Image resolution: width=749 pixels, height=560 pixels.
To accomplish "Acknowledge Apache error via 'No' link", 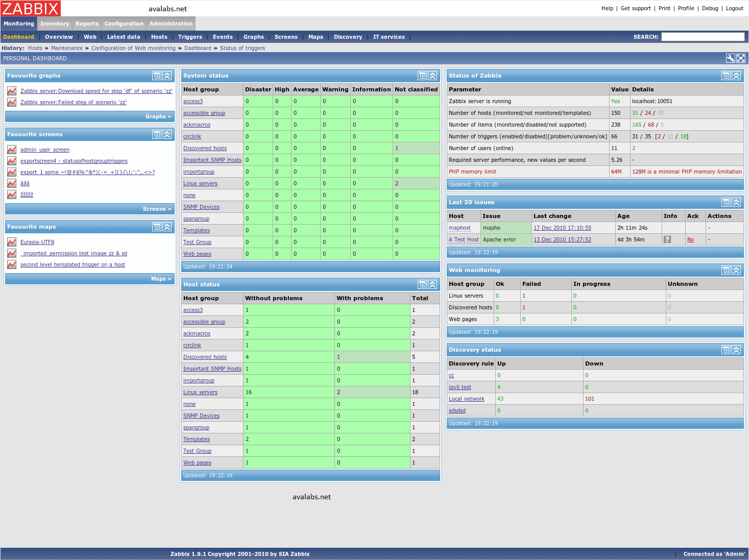I will click(690, 239).
